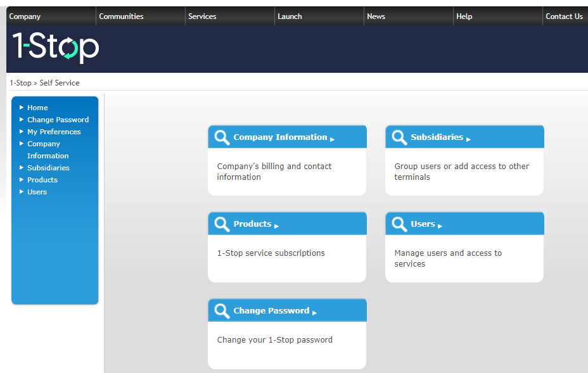Open Change Password from sidebar
The image size is (588, 373).
58,120
